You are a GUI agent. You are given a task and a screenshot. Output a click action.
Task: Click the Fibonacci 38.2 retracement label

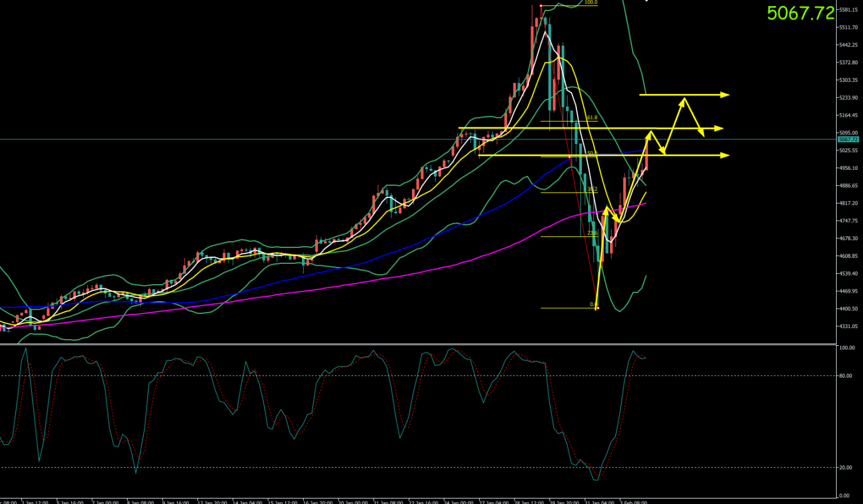click(x=592, y=189)
